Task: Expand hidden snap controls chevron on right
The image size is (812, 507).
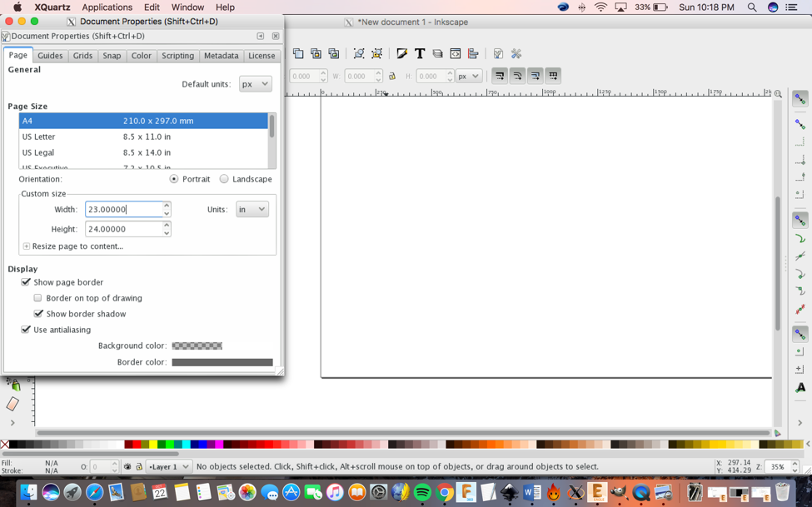Action: (x=800, y=423)
